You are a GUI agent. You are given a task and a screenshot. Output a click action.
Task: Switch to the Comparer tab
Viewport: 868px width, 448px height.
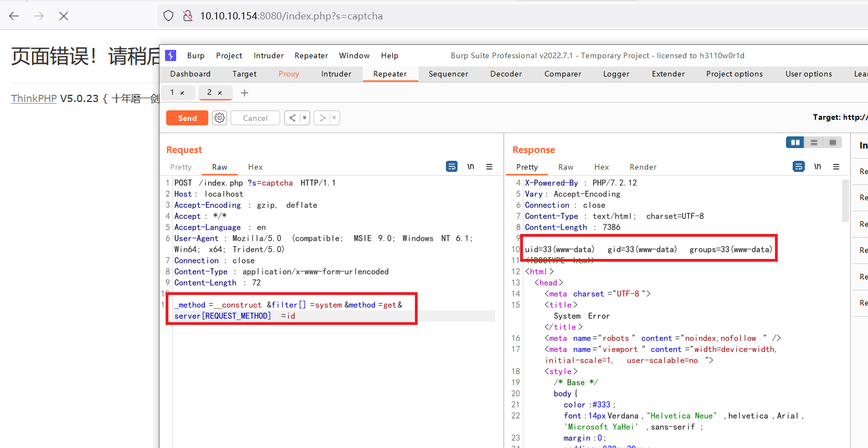pos(563,74)
